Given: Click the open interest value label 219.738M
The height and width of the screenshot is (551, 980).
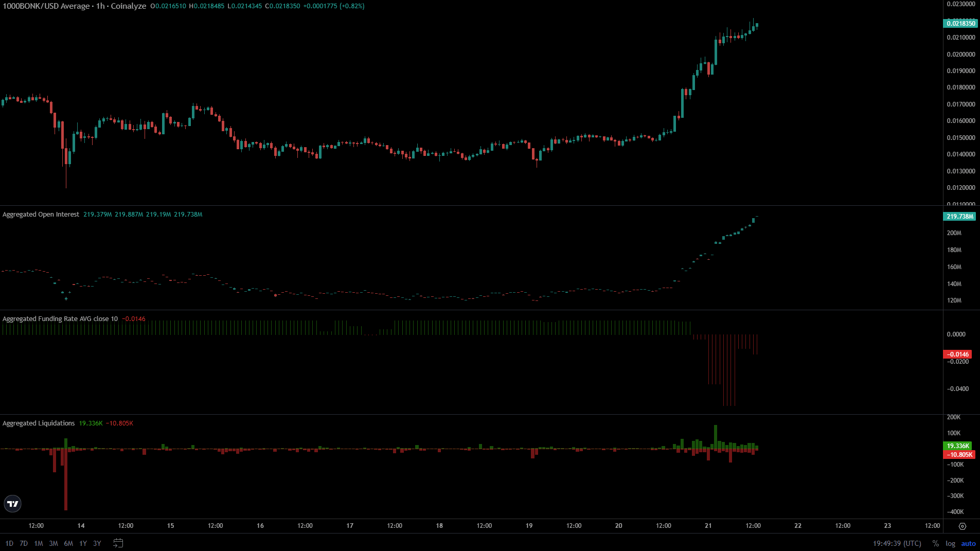Looking at the screenshot, I should click(959, 217).
